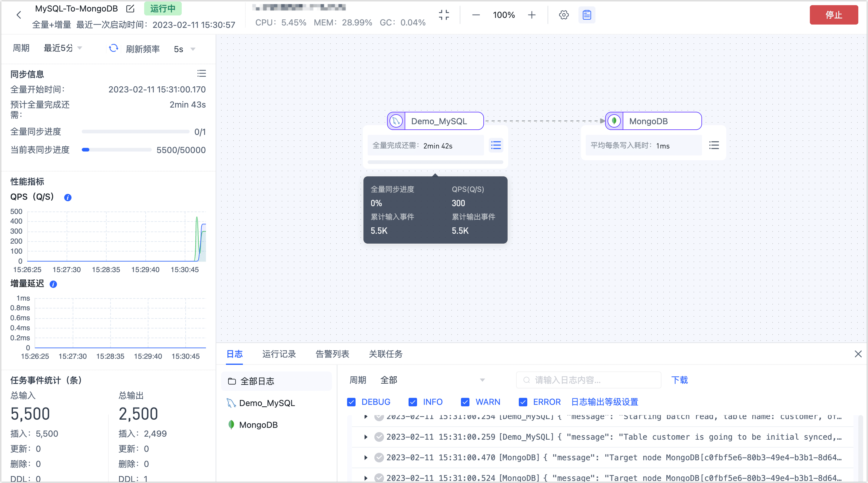
Task: Switch to the 关联任务 tab
Action: click(x=386, y=354)
